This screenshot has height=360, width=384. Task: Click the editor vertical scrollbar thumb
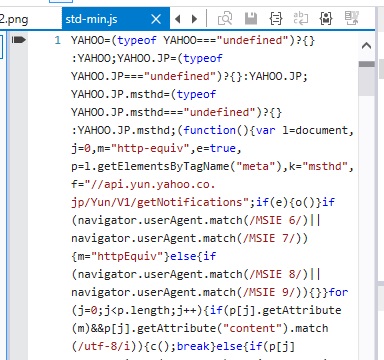[x=367, y=64]
